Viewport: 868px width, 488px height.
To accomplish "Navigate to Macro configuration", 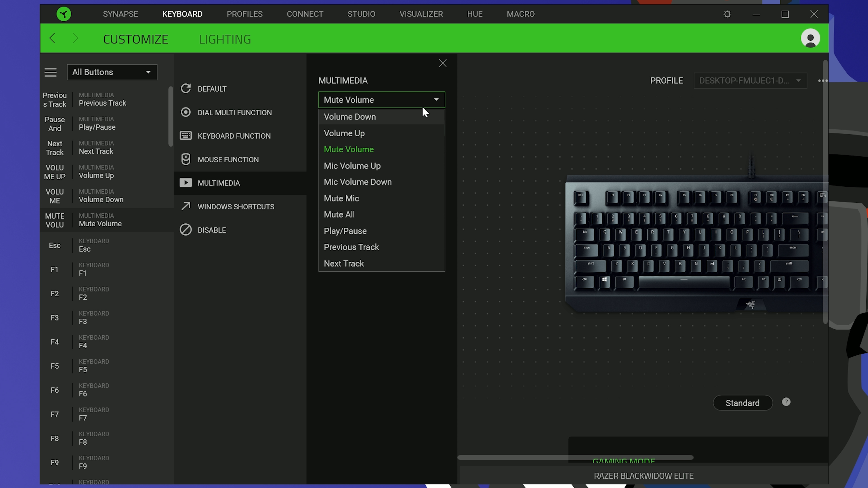I will [x=520, y=14].
